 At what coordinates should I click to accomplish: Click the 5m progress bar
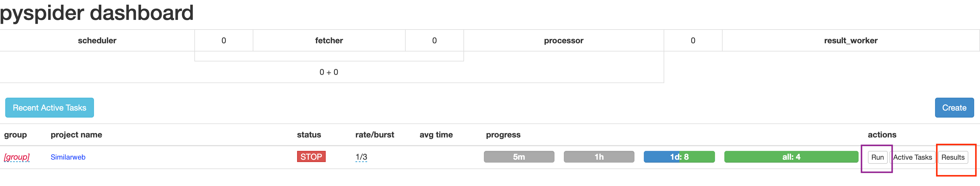coord(519,157)
